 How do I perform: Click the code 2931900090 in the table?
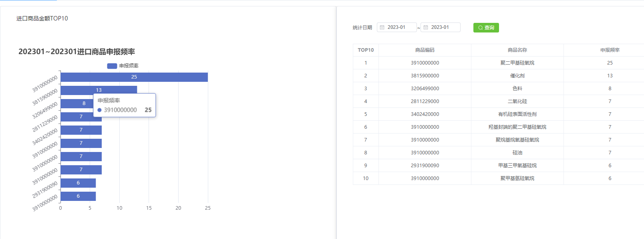coord(425,166)
